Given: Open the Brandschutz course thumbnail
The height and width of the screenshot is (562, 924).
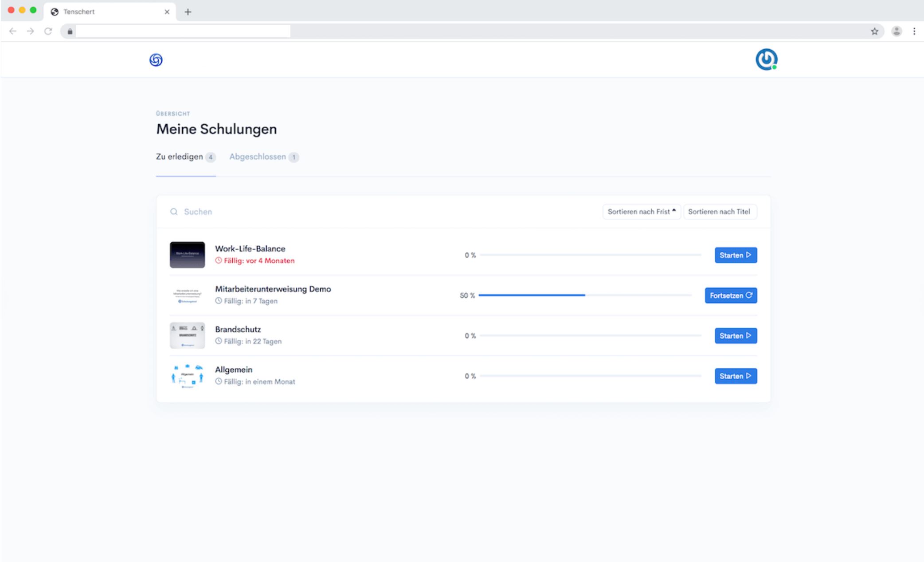Looking at the screenshot, I should click(187, 335).
